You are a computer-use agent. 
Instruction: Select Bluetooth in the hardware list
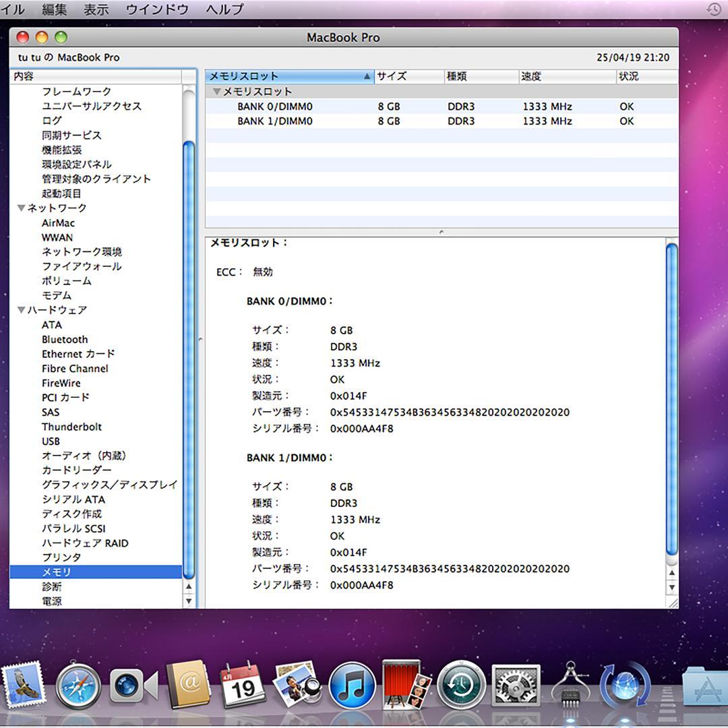(65, 339)
